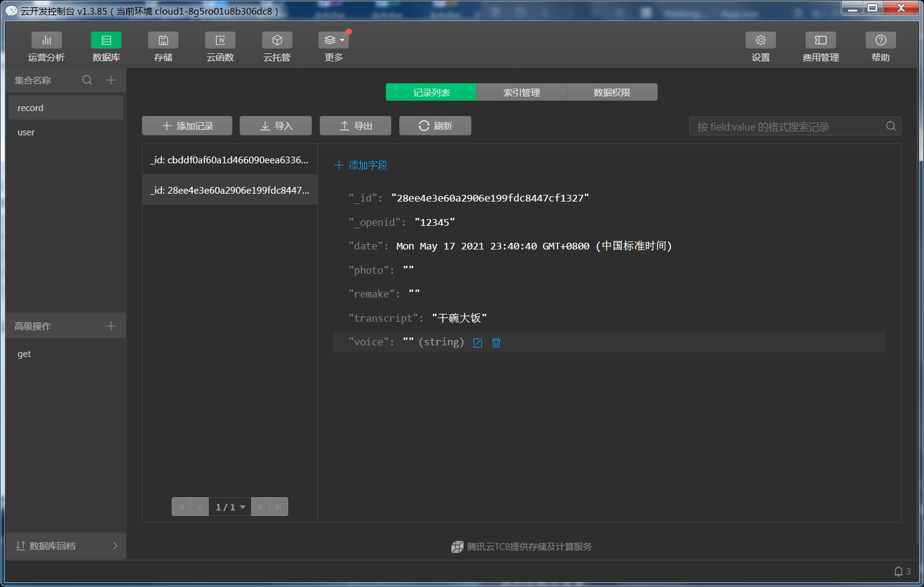The height and width of the screenshot is (587, 924).
Task: Add advanced operation with 高级操作 plus
Action: (111, 326)
